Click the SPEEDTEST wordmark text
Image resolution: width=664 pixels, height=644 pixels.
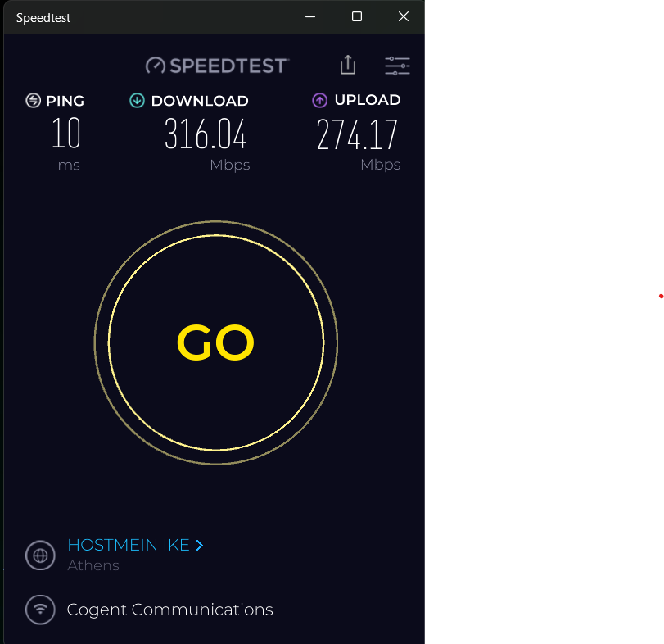(228, 66)
